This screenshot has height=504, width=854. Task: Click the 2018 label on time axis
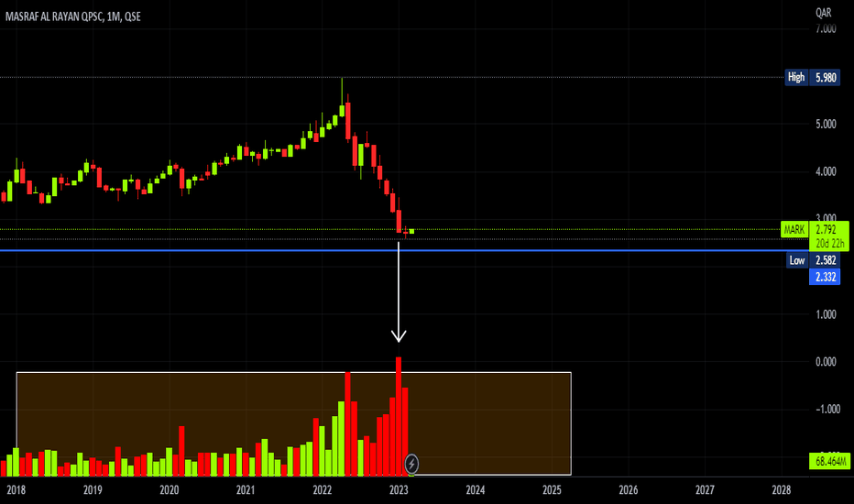16,490
